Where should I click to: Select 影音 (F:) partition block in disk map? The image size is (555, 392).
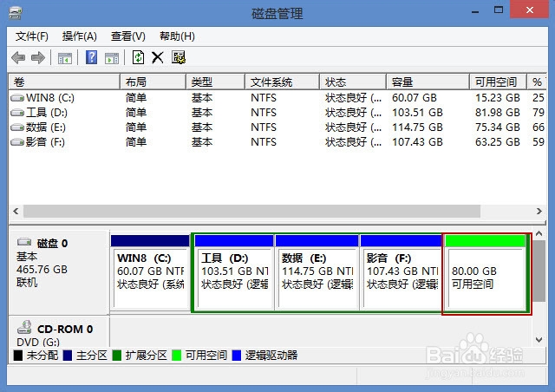coord(401,273)
